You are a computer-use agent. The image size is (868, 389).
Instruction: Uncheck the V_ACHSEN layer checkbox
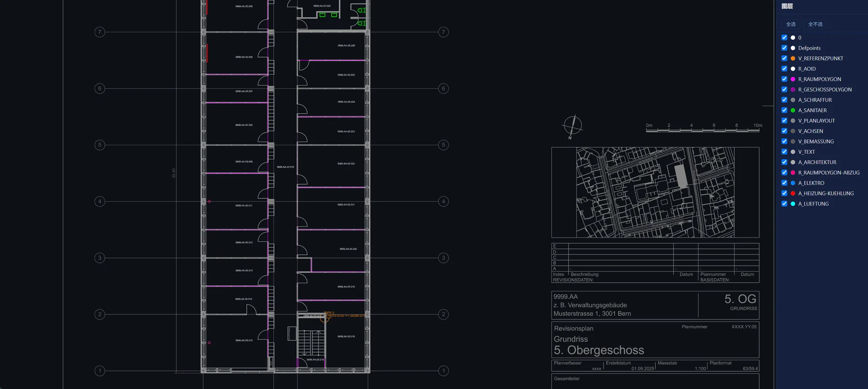point(784,131)
